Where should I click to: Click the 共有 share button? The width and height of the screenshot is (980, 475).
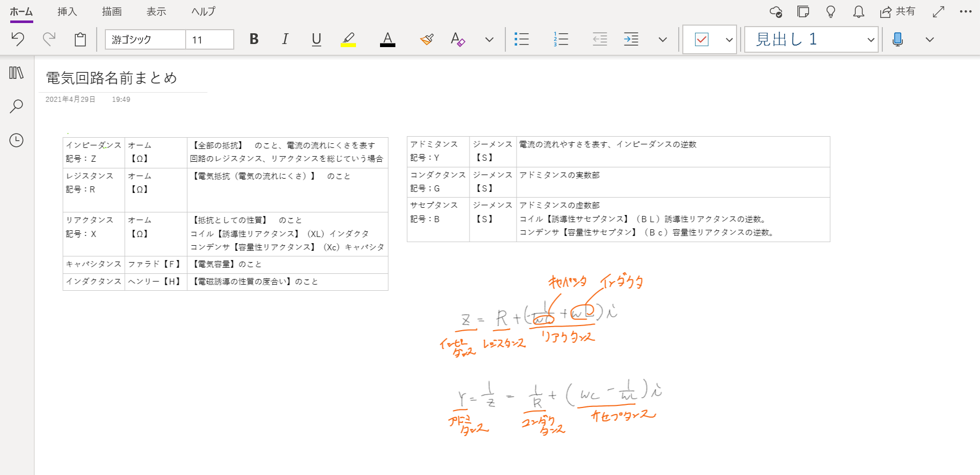897,12
